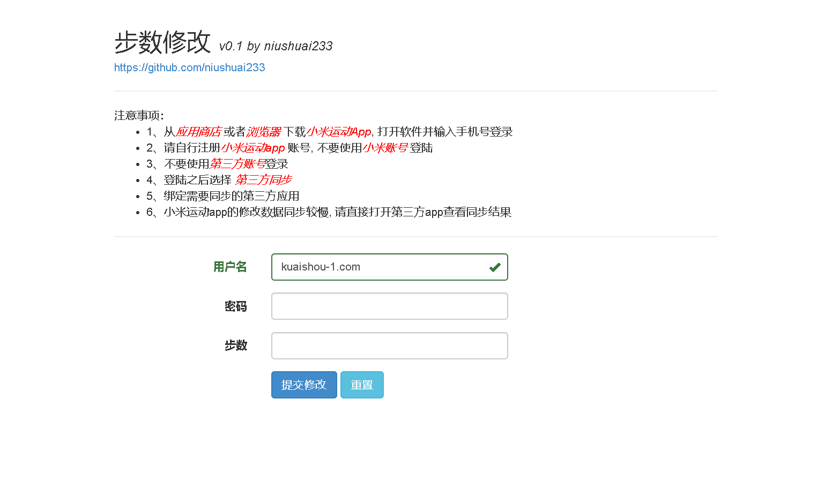Screen dimensions: 832x504
Task: Click red text 浏览器 in note 1
Action: pos(264,132)
